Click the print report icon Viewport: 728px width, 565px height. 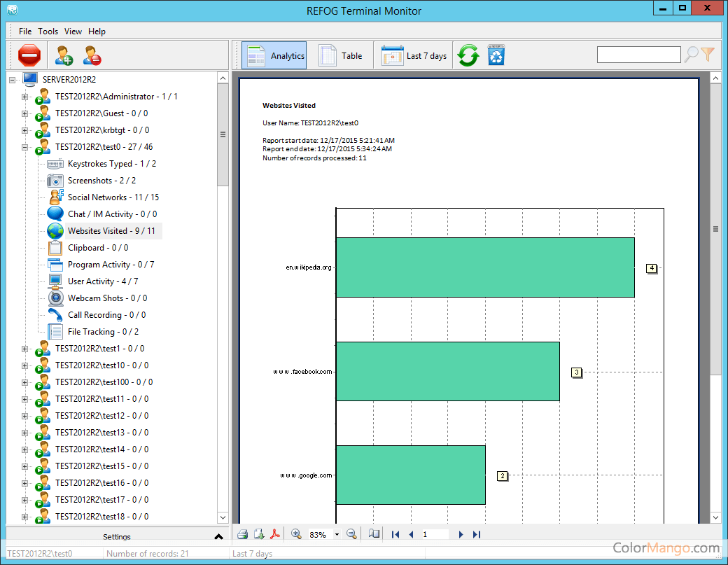242,534
